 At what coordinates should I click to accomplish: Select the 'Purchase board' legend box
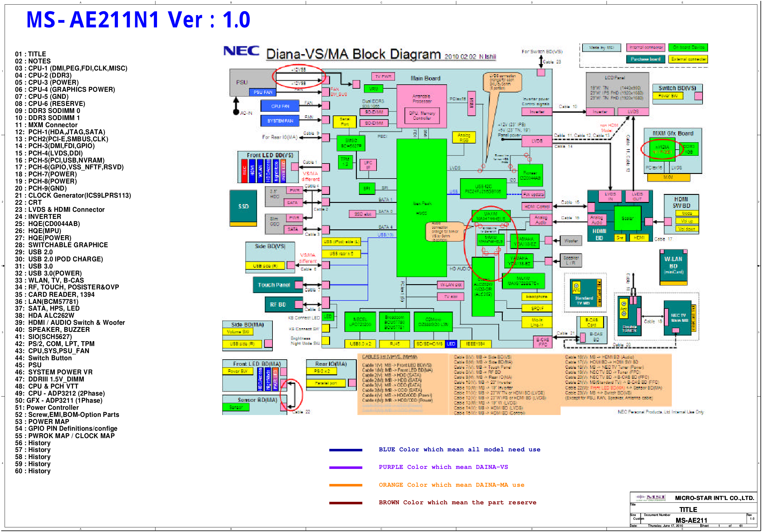click(x=646, y=59)
